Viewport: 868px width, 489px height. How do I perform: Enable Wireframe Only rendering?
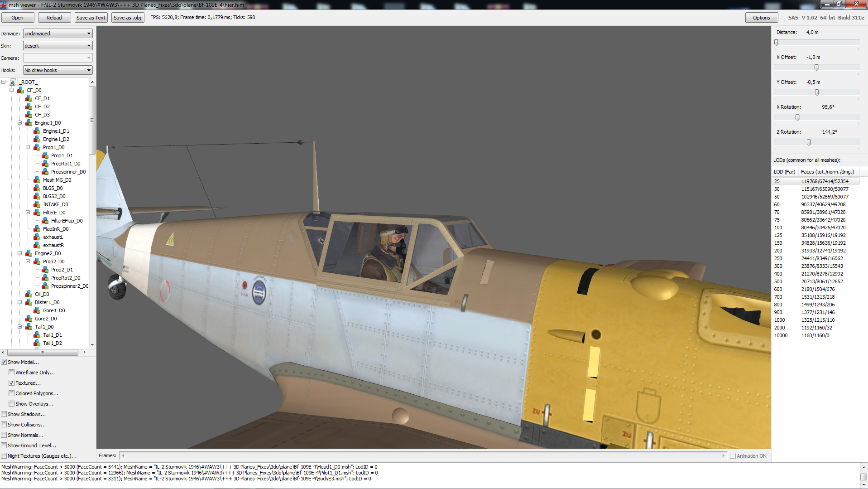[12, 373]
